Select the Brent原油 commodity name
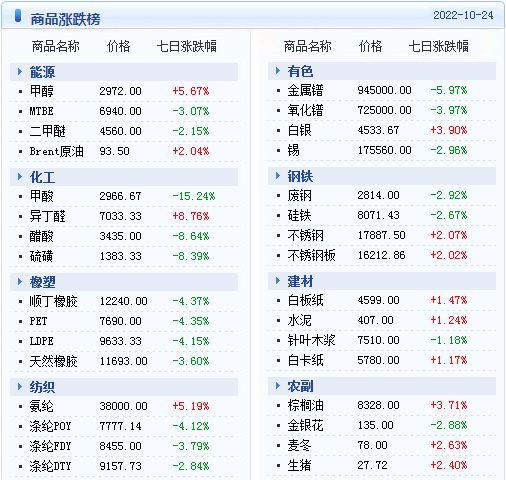The height and width of the screenshot is (480, 506). [x=57, y=151]
